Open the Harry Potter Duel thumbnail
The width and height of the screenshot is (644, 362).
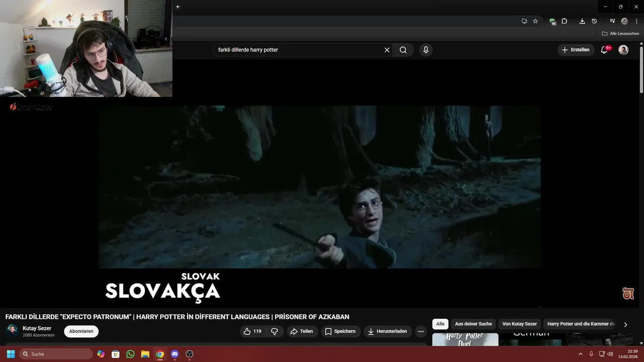(465, 339)
